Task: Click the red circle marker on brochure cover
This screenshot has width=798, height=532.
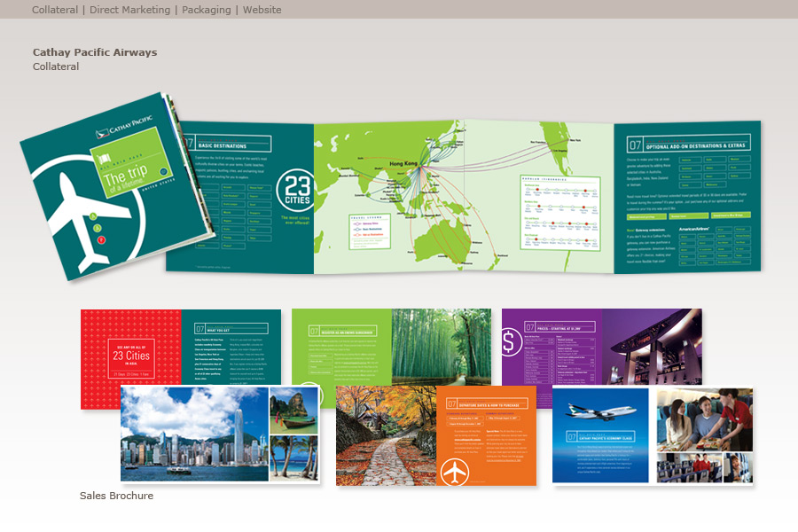Action: (101, 239)
